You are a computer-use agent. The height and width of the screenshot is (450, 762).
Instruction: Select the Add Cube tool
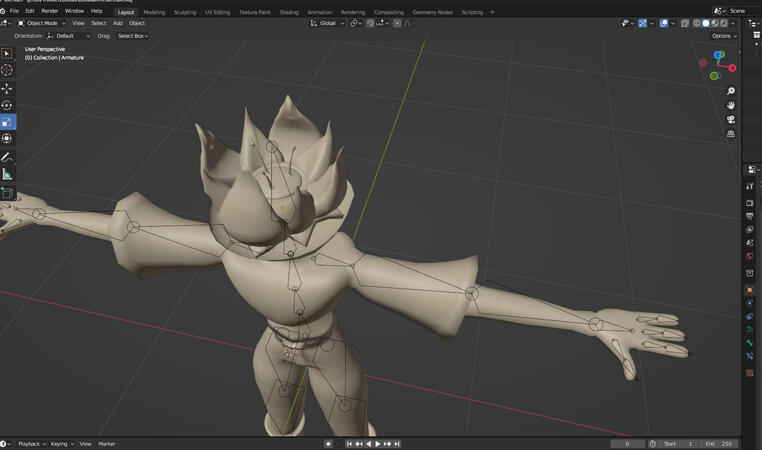click(7, 193)
